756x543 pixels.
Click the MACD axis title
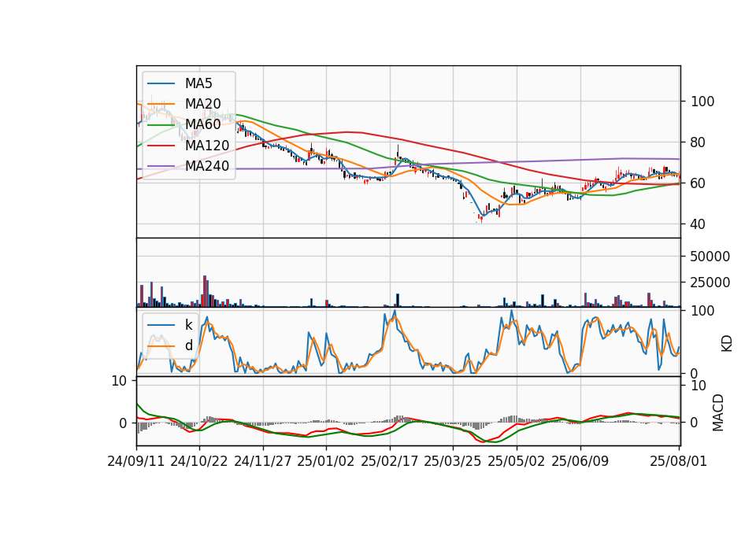point(718,412)
